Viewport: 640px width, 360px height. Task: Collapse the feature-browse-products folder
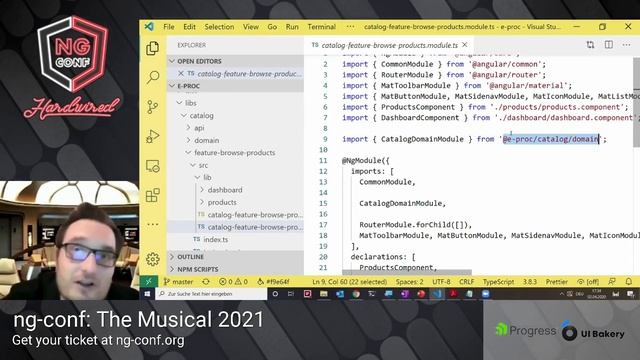(x=188, y=153)
